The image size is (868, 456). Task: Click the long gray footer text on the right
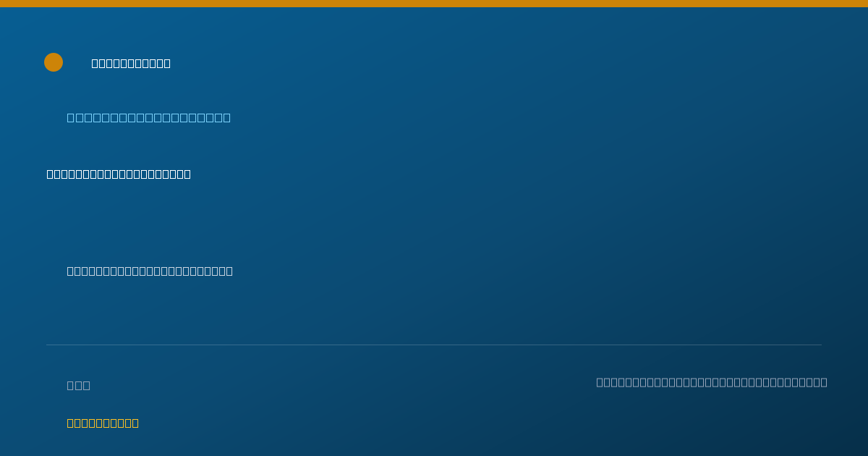(712, 382)
